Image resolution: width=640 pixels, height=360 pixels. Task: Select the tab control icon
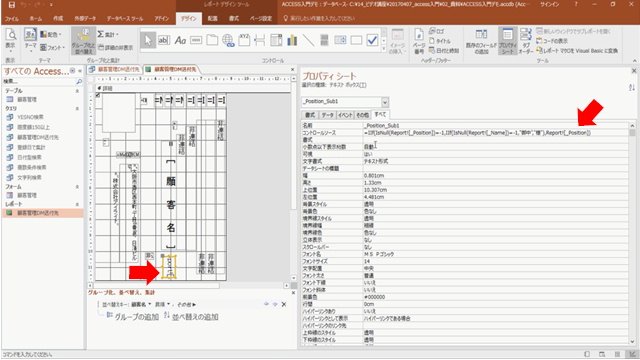(212, 40)
